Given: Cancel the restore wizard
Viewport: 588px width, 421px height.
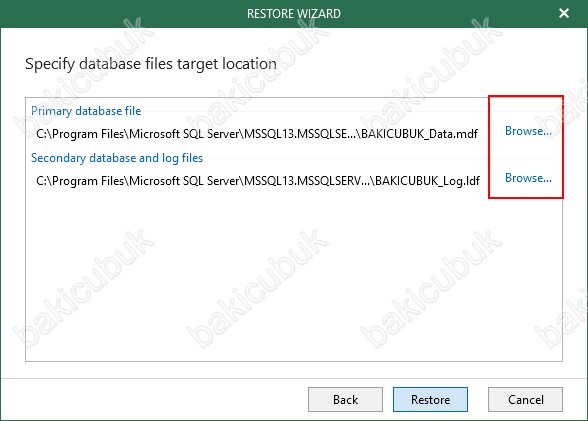Looking at the screenshot, I should [x=525, y=400].
